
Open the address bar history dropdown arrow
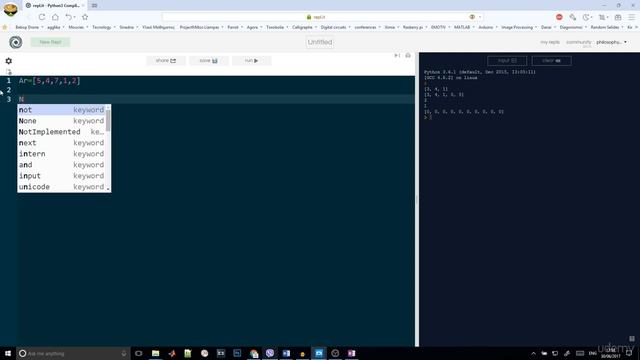tap(480, 17)
